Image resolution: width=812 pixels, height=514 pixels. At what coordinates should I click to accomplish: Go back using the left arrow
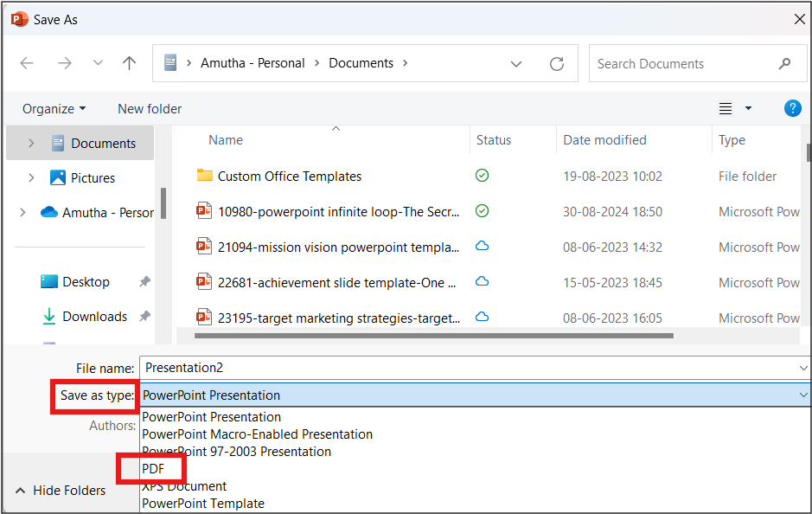click(x=27, y=63)
